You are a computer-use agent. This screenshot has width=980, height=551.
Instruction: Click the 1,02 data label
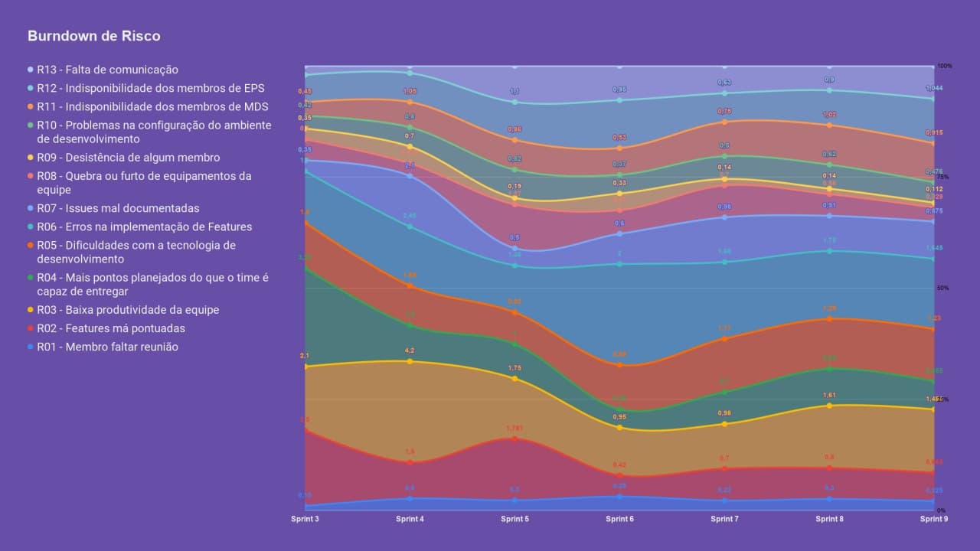[829, 115]
